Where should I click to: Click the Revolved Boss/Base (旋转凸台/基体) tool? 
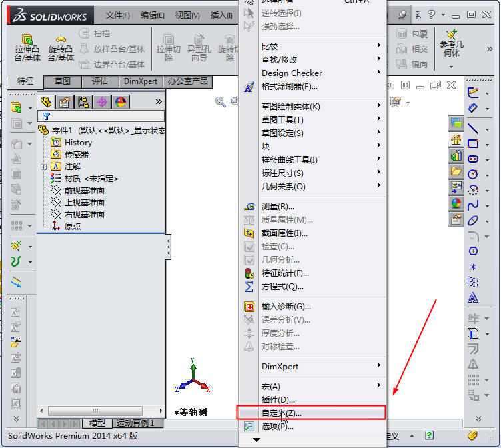tap(61, 48)
